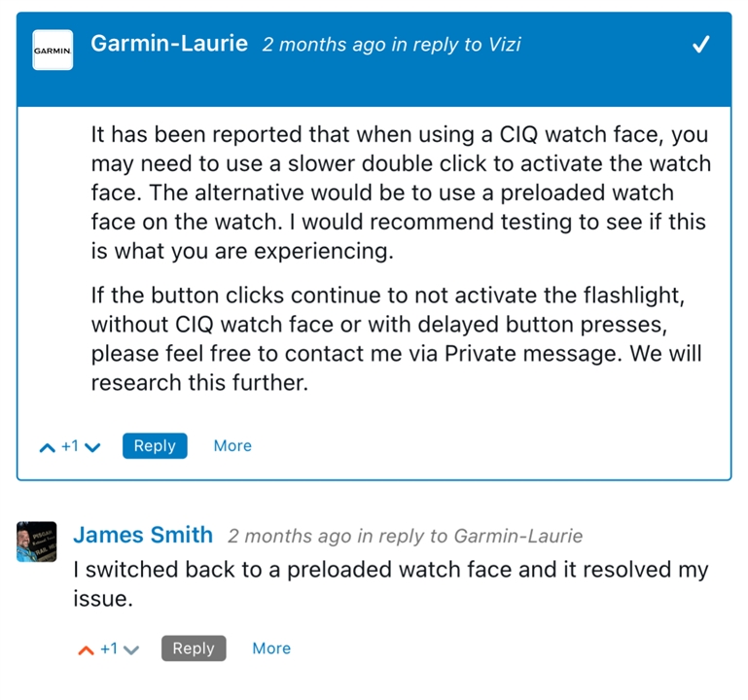This screenshot has width=748, height=700.
Task: Click the Garmin logo avatar
Action: tap(53, 50)
